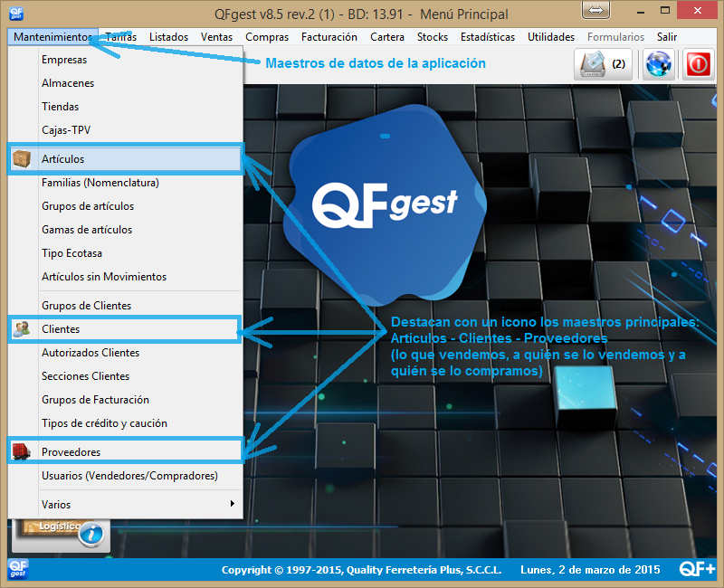Open the Facturación menu
This screenshot has width=724, height=588.
click(x=329, y=37)
